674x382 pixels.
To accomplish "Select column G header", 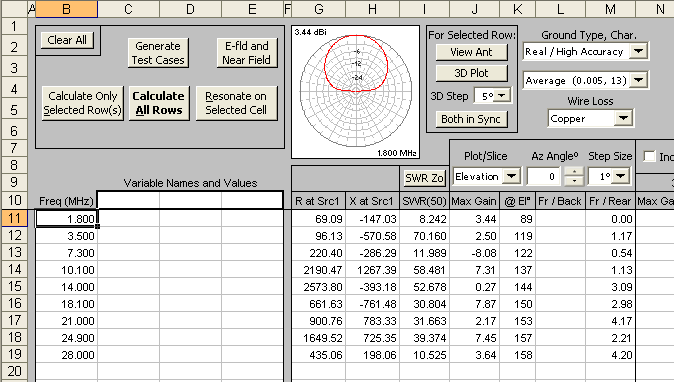I will (x=319, y=9).
